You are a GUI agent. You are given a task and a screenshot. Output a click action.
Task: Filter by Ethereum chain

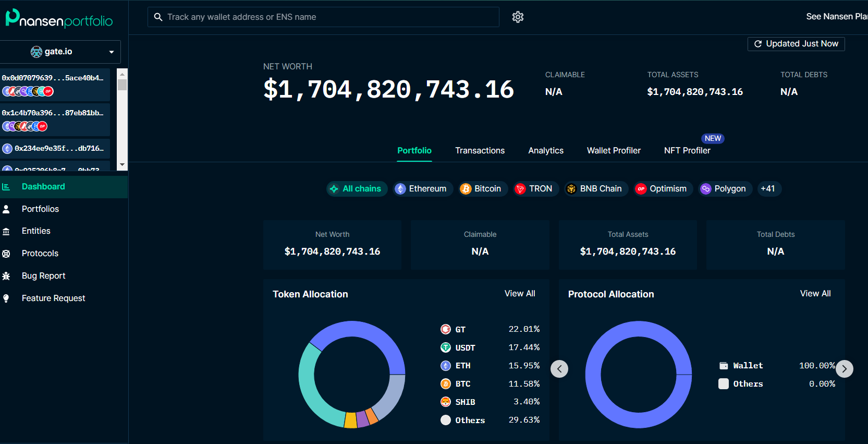point(421,189)
